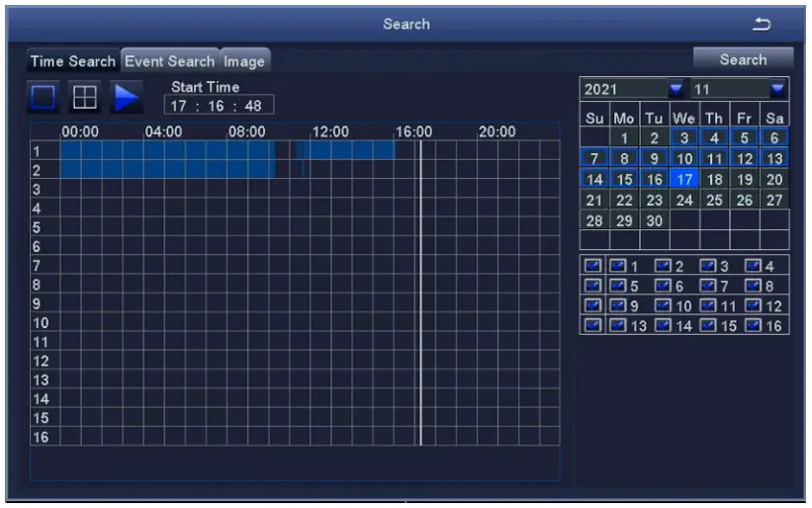This screenshot has width=812, height=508.
Task: Toggle select-all checkbox for channels 1-4 row
Action: 593,266
